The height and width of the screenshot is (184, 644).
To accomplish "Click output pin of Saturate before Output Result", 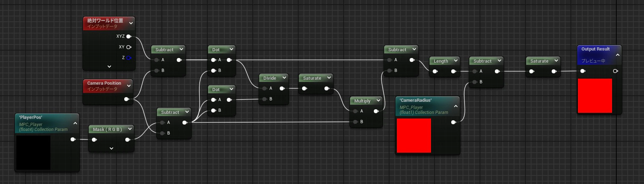I will [554, 71].
